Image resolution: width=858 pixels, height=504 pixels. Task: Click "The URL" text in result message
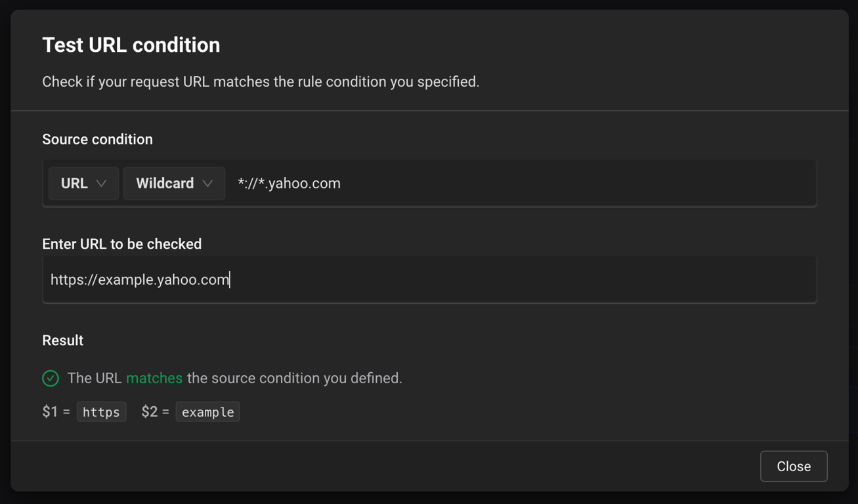coord(95,378)
